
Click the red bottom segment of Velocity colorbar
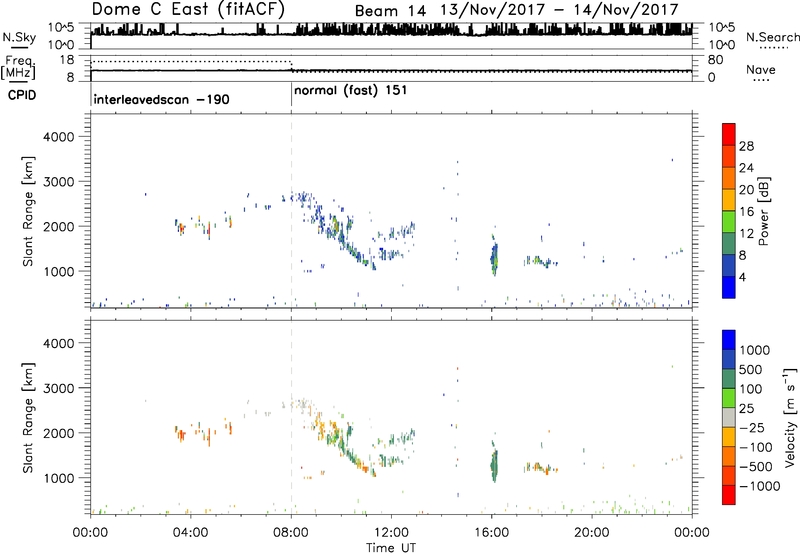coord(729,495)
